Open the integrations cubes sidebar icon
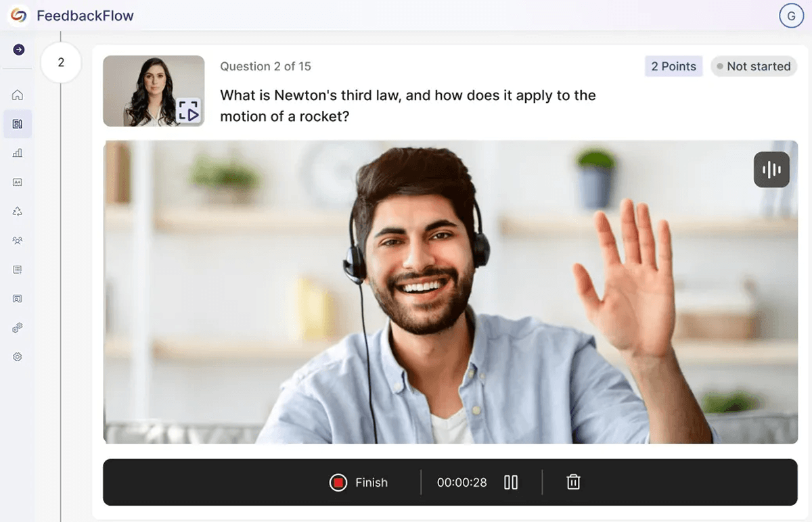The height and width of the screenshot is (522, 812). point(18,327)
